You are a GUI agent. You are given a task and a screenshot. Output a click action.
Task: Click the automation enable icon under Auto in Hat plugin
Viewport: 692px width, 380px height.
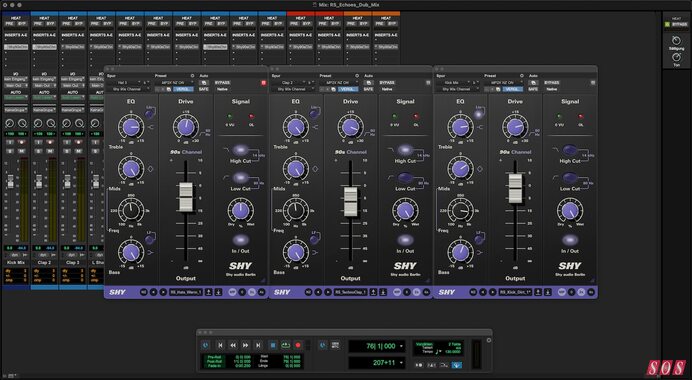[203, 83]
